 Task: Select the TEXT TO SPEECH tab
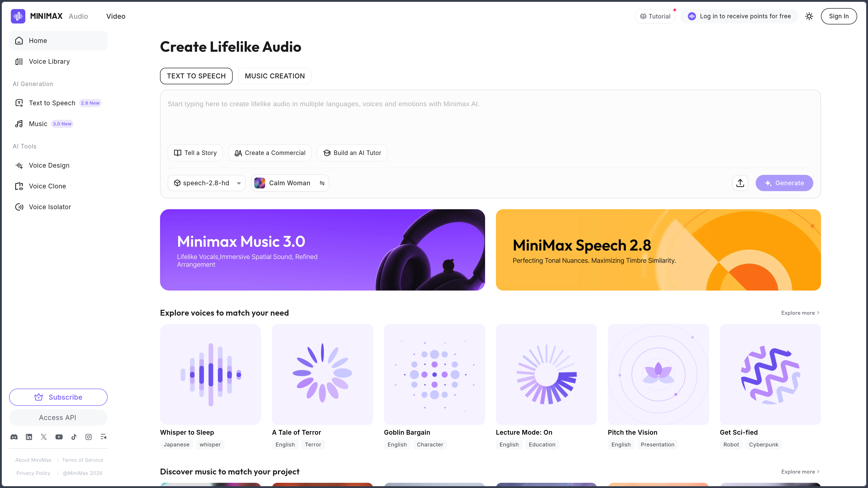pos(196,76)
